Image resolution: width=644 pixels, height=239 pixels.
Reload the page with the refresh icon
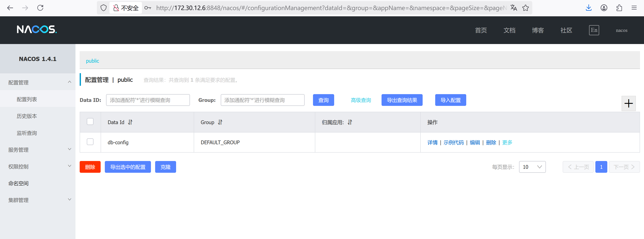click(x=40, y=8)
